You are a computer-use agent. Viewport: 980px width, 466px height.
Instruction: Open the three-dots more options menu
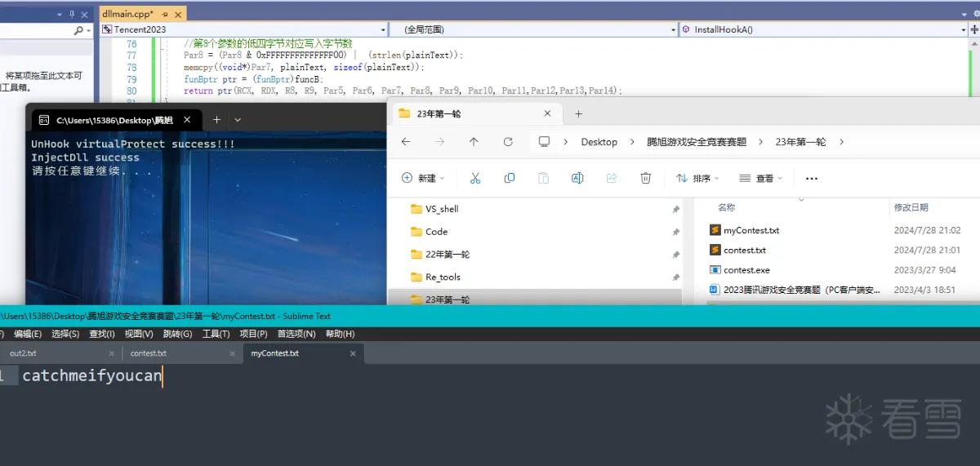tap(811, 178)
